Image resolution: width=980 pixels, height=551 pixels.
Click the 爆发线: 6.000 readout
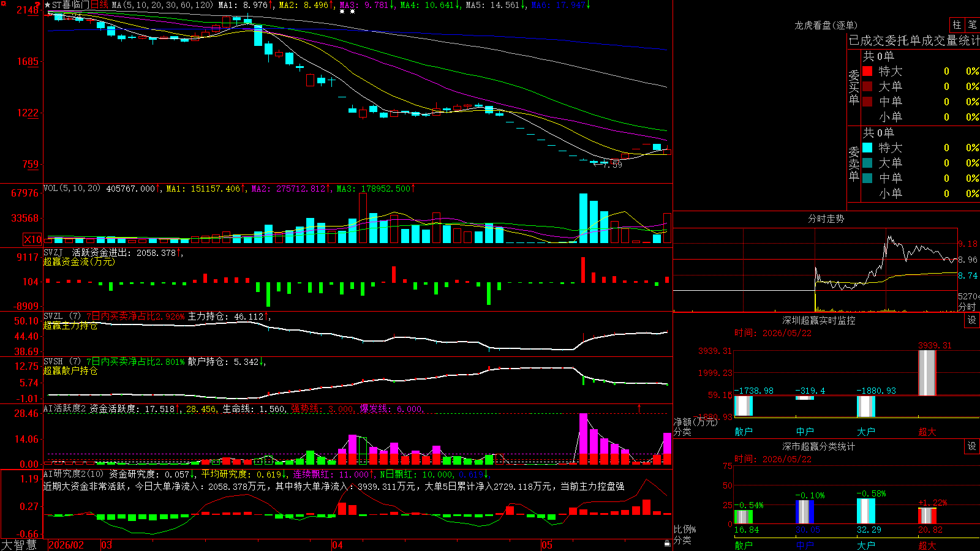click(x=391, y=409)
